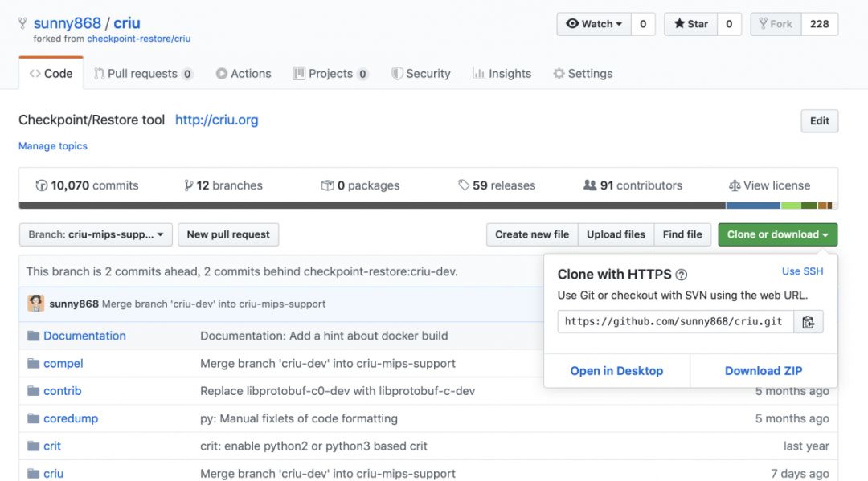This screenshot has height=481, width=868.
Task: Open the 12 branches link
Action: (223, 185)
